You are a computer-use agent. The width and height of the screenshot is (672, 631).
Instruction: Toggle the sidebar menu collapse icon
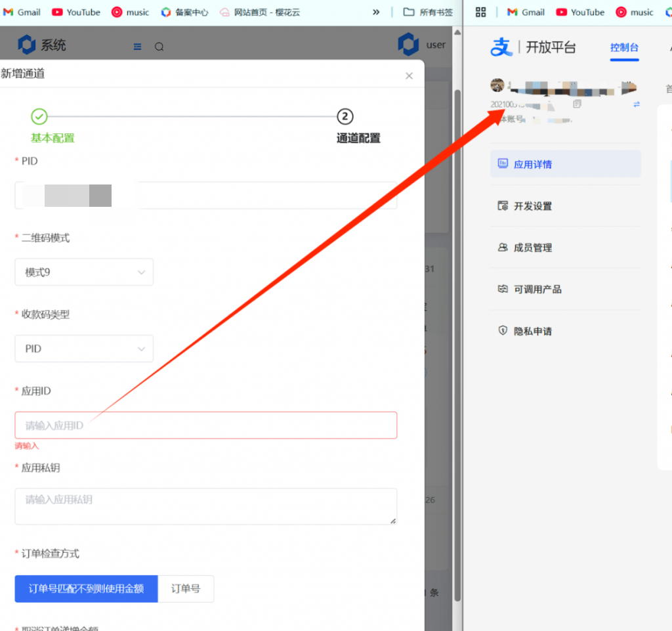pyautogui.click(x=137, y=47)
